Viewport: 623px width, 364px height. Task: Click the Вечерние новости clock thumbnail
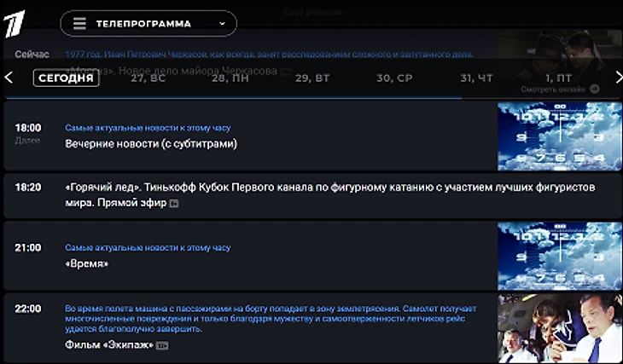tap(559, 136)
